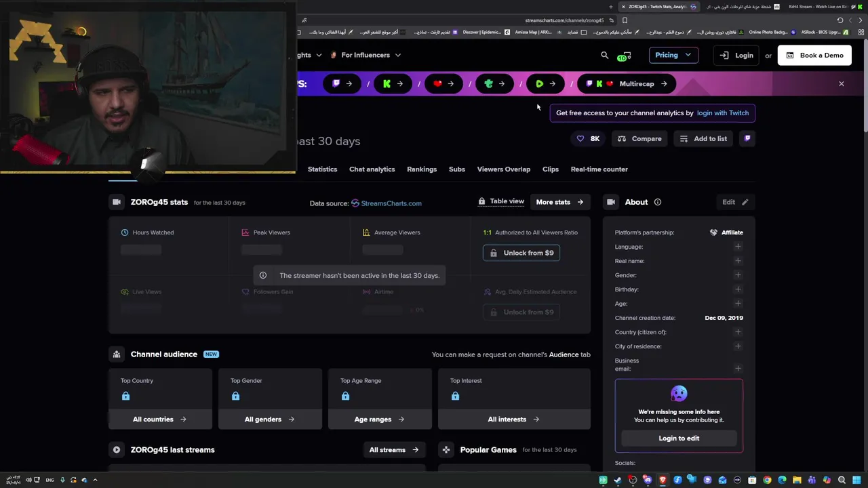Image resolution: width=868 pixels, height=488 pixels.
Task: Reload the page in browser
Action: [840, 20]
